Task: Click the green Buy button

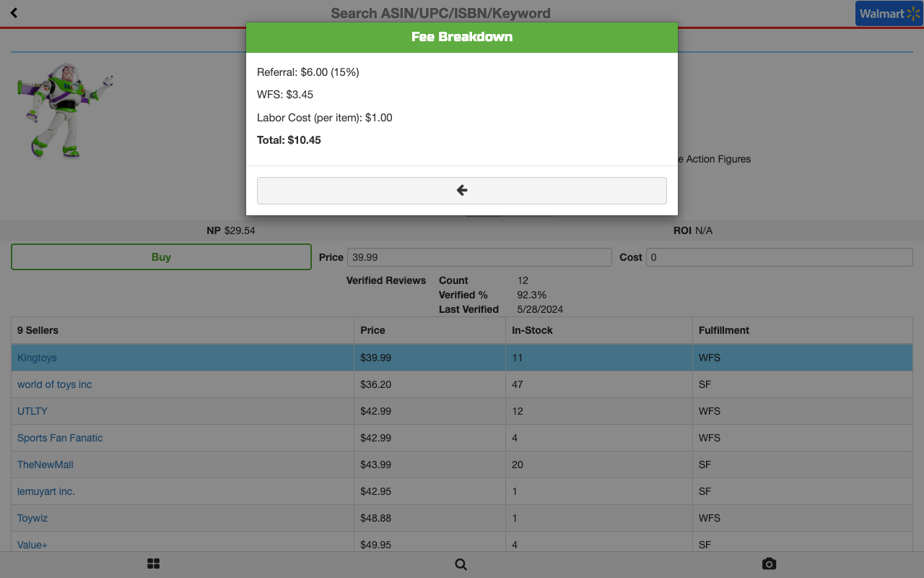Action: 161,257
